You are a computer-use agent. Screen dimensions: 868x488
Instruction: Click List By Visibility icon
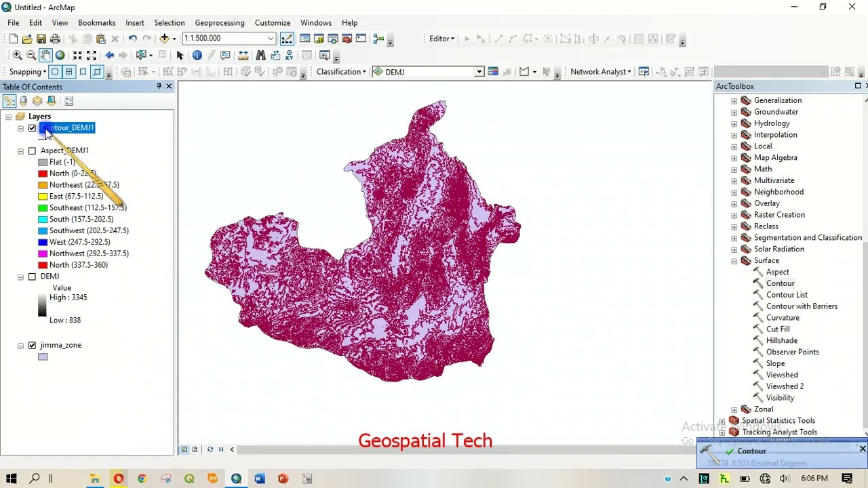pos(37,101)
